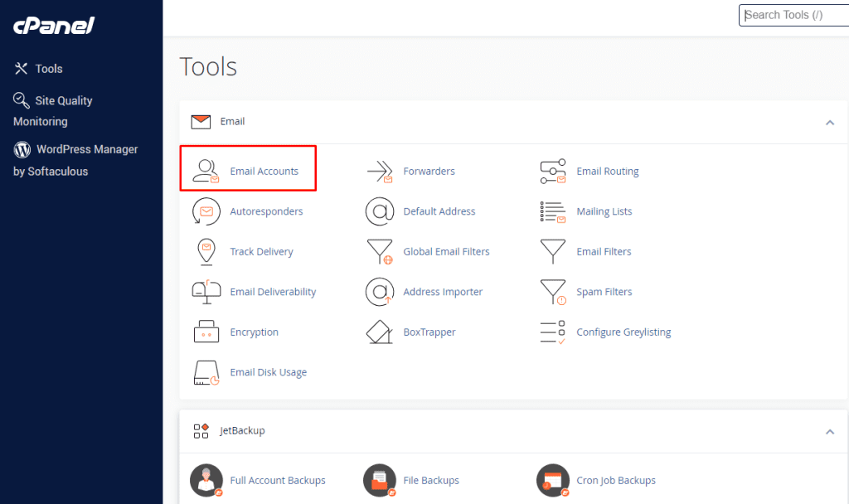Click the cPanel logo
The width and height of the screenshot is (849, 504).
(x=54, y=26)
